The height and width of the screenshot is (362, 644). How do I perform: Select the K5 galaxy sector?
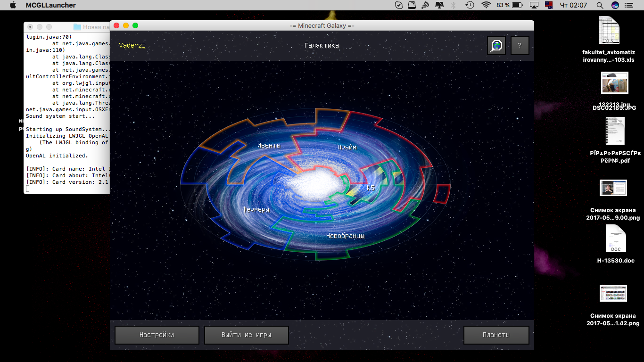tap(371, 188)
